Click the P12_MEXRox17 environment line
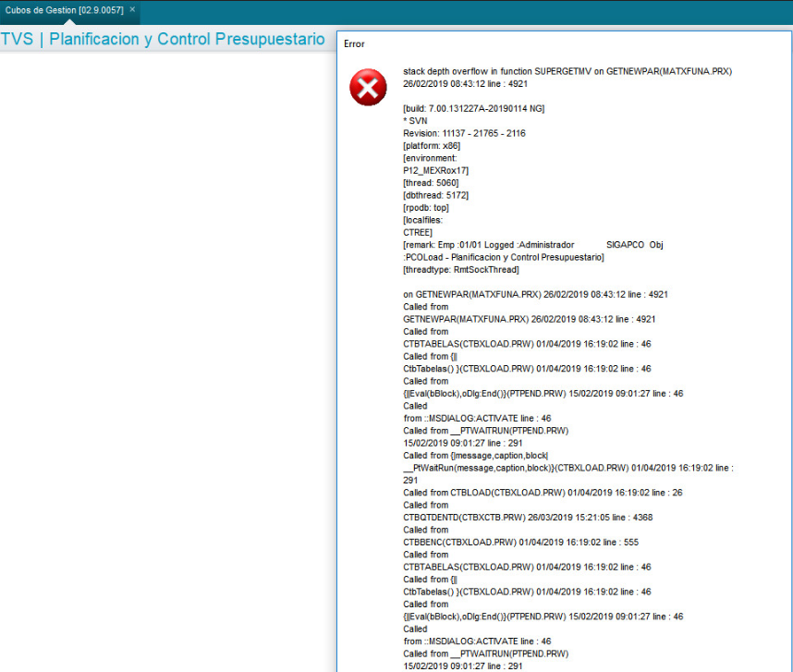This screenshot has height=672, width=793. point(436,170)
